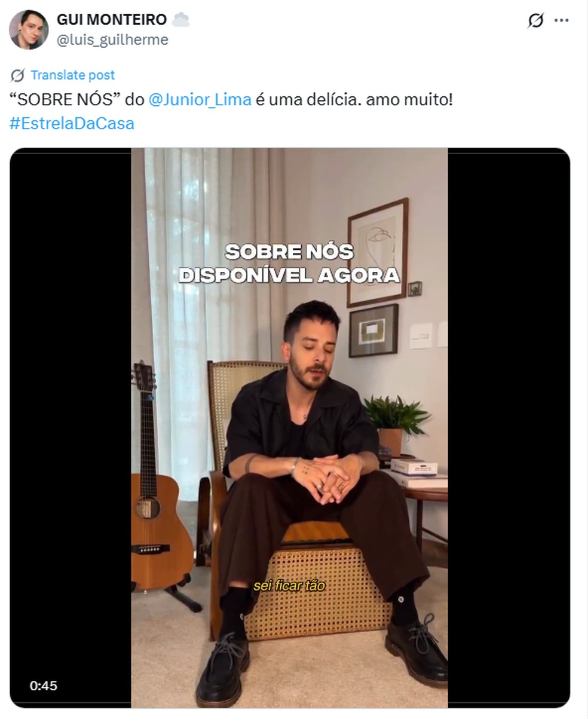Click the SOBRE NÓS DISPONÍVEL AGORA overlay text
Image resolution: width=588 pixels, height=719 pixels.
(289, 263)
